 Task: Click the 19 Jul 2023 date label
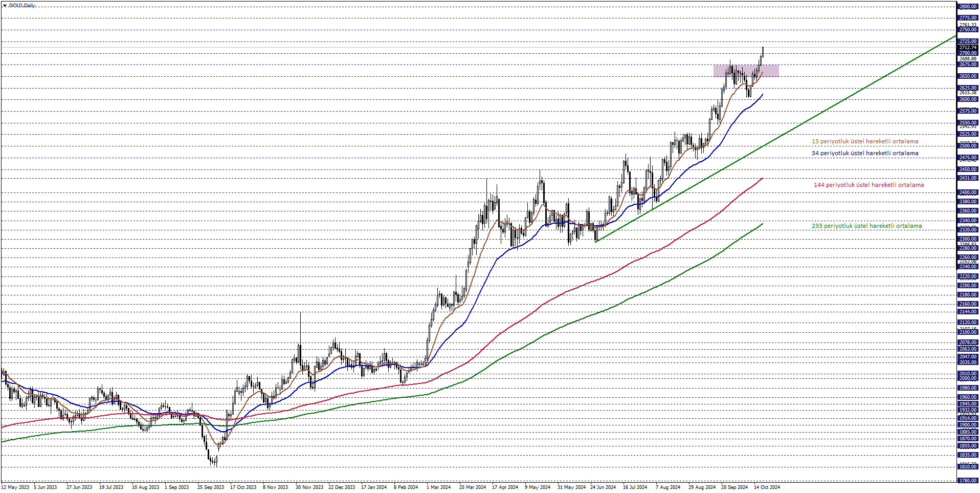click(111, 487)
